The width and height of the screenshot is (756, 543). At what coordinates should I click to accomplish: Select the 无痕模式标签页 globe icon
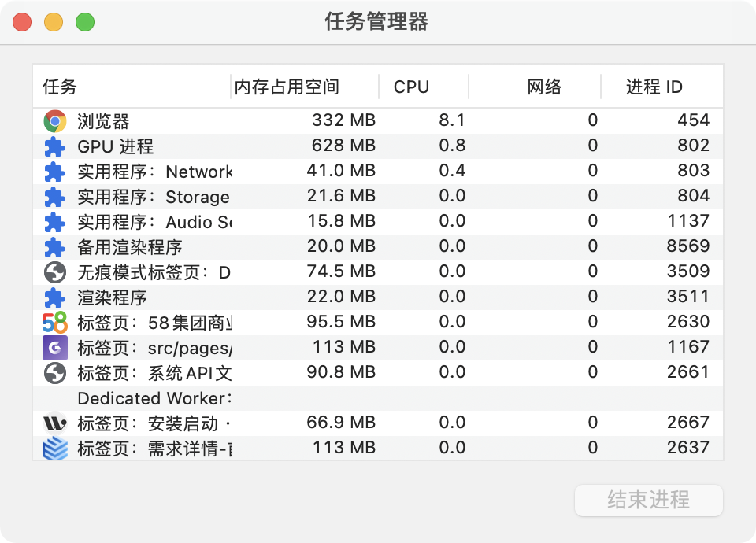point(54,272)
